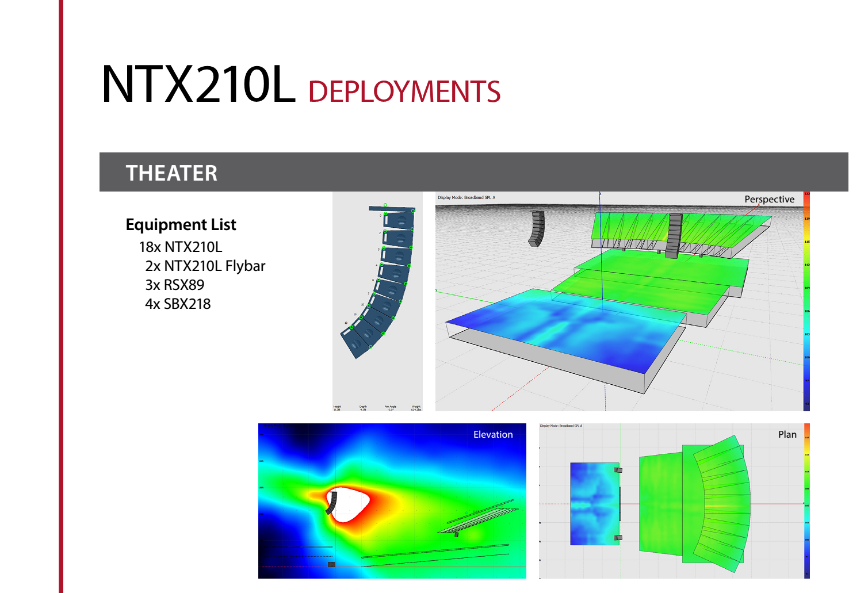Image resolution: width=868 pixels, height=593 pixels.
Task: Click Display Mode label in Plan view
Action: (x=561, y=426)
